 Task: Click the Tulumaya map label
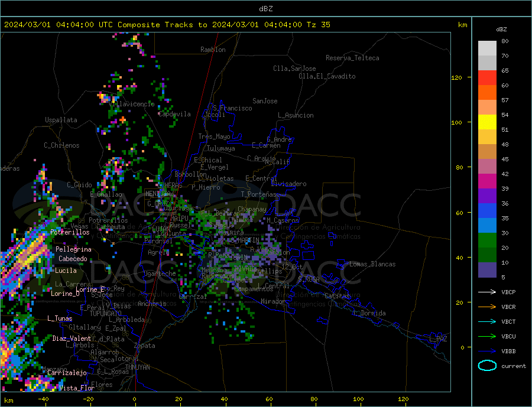coord(221,148)
